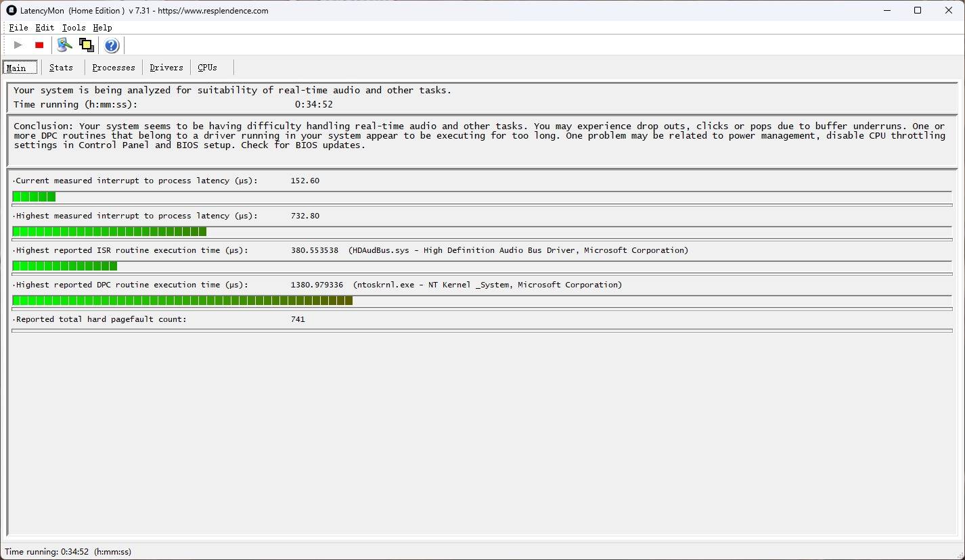
Task: Select the Main tab
Action: (x=17, y=68)
